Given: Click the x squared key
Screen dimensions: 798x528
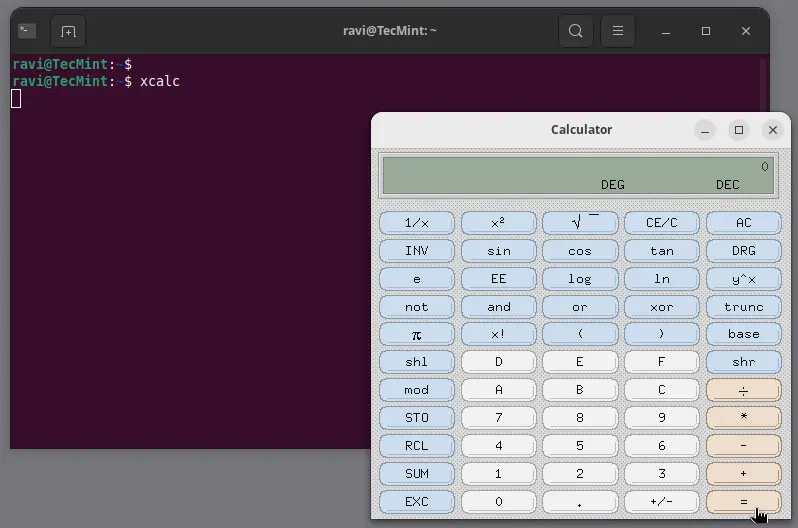Looking at the screenshot, I should [499, 223].
